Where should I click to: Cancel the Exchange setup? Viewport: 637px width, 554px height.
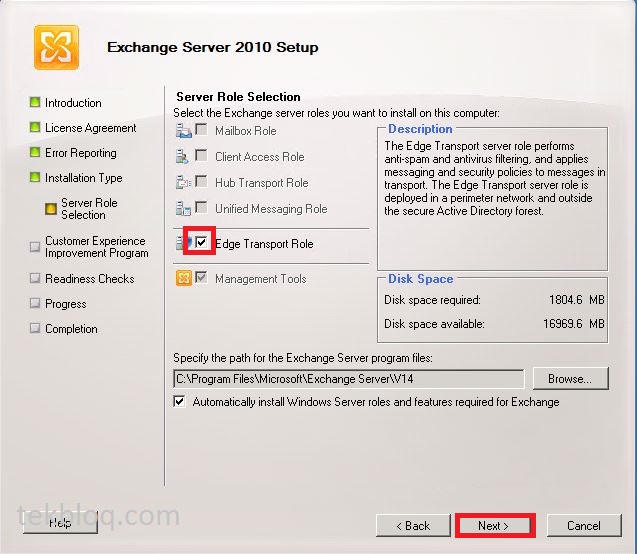pyautogui.click(x=584, y=526)
